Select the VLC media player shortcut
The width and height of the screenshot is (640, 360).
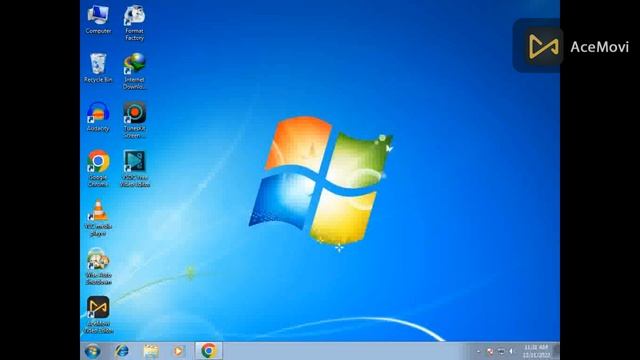[98, 218]
